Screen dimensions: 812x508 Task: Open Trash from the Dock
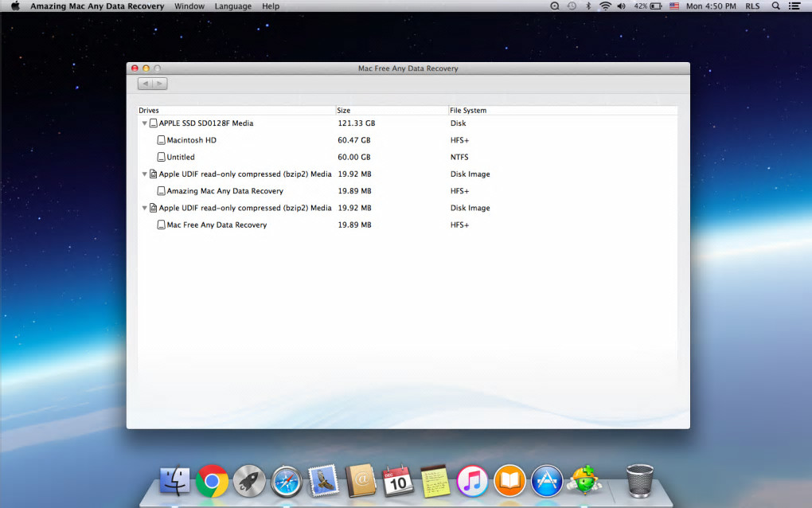(639, 481)
